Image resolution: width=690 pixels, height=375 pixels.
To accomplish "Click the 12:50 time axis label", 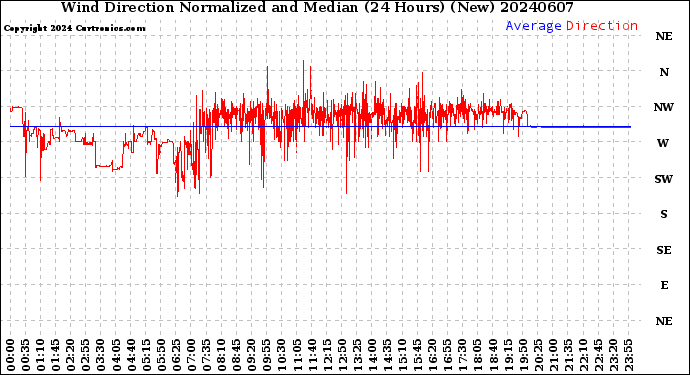I will (342, 355).
